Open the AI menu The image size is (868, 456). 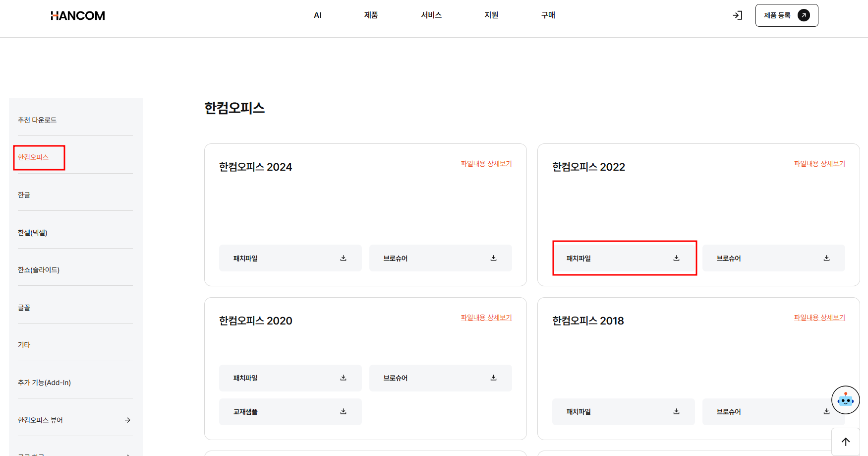coord(318,15)
